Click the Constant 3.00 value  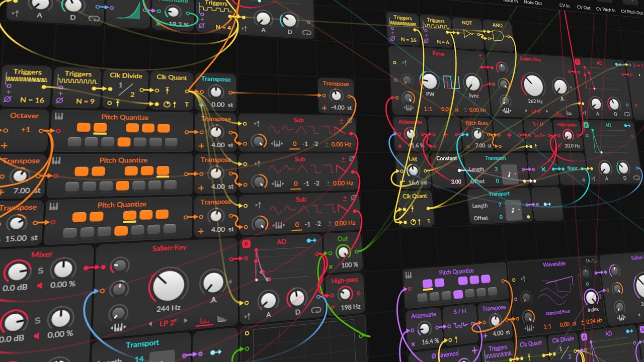[456, 182]
